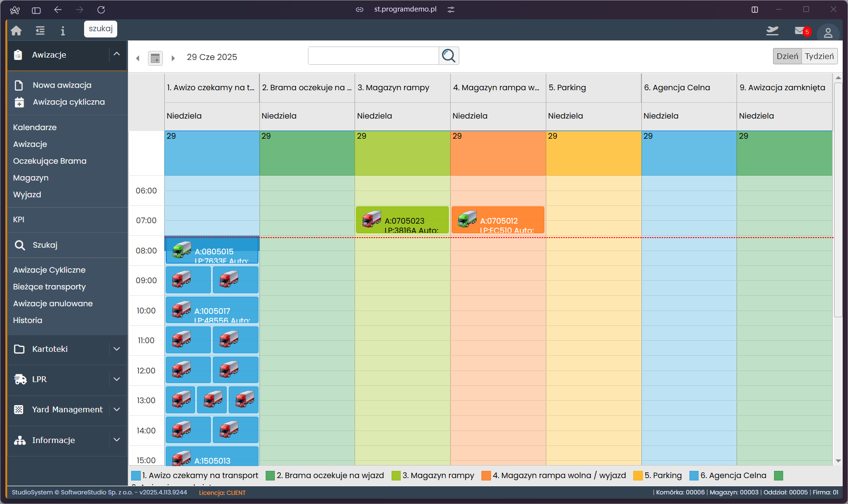This screenshot has width=848, height=504.
Task: Click Nowa awizacja link
Action: 61,85
